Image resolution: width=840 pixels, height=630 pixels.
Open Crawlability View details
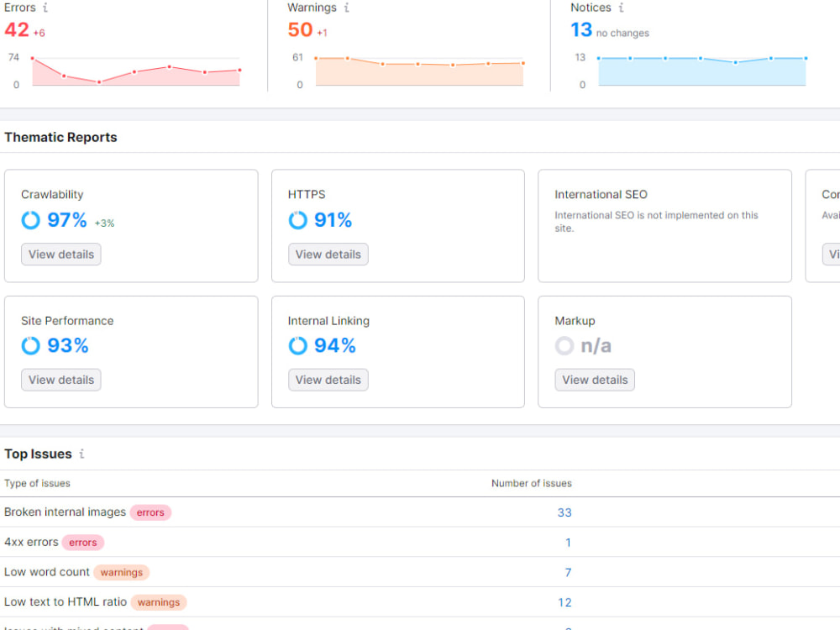tap(61, 255)
